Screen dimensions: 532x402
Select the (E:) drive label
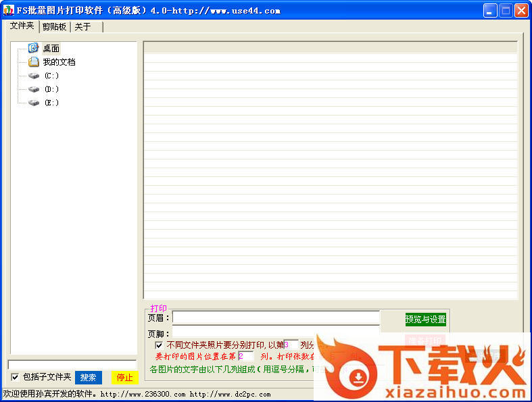point(51,103)
